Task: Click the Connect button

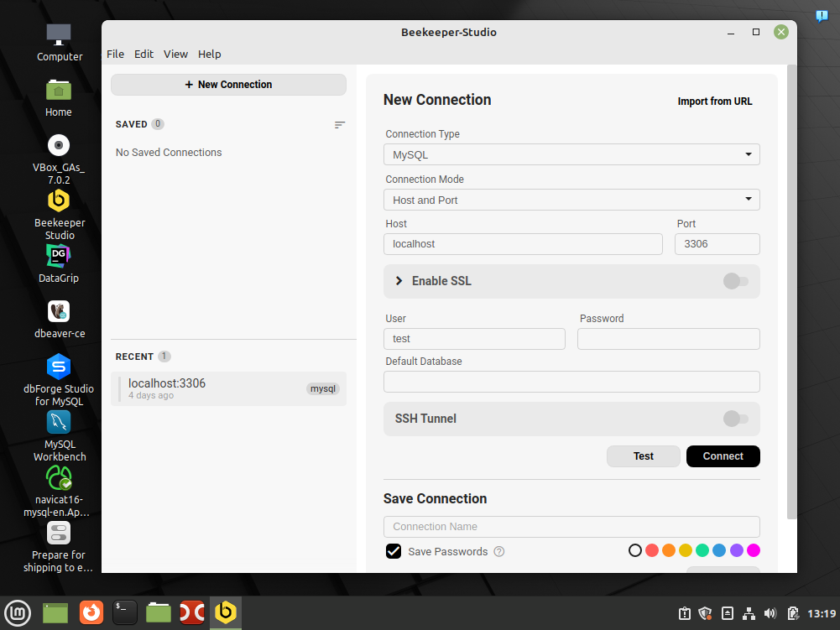Action: point(723,456)
